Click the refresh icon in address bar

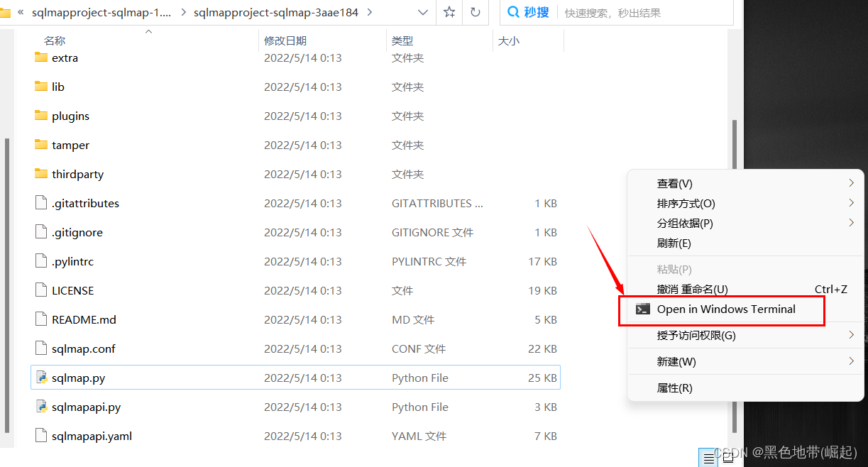point(476,12)
